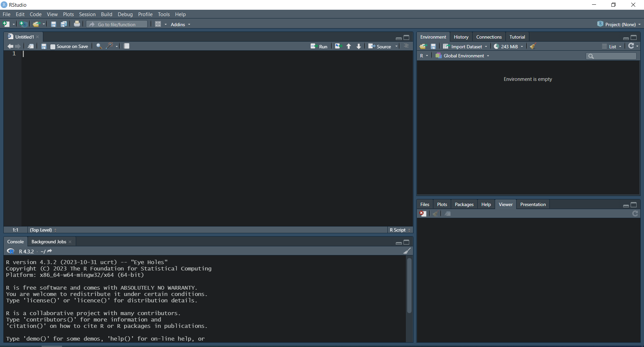The height and width of the screenshot is (347, 644).
Task: Maximize the Viewer pane
Action: tap(634, 205)
